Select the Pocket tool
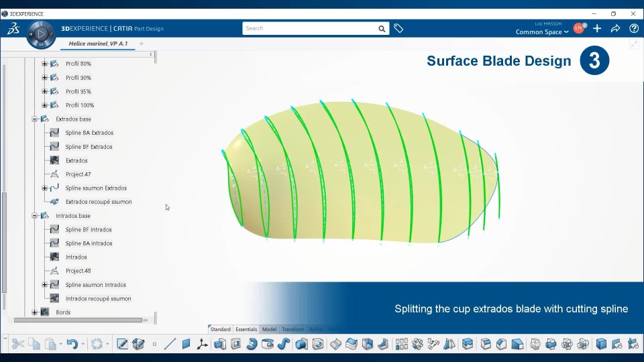The image size is (644, 362). 235,344
